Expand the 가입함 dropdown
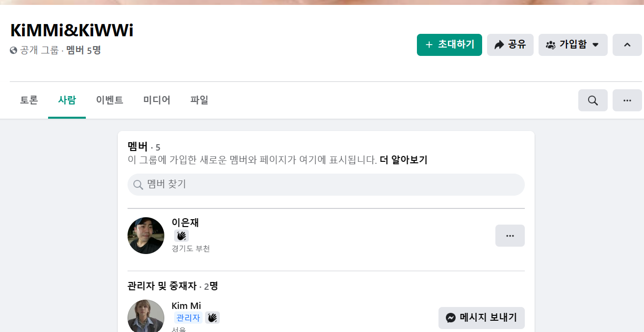644x332 pixels. point(572,45)
